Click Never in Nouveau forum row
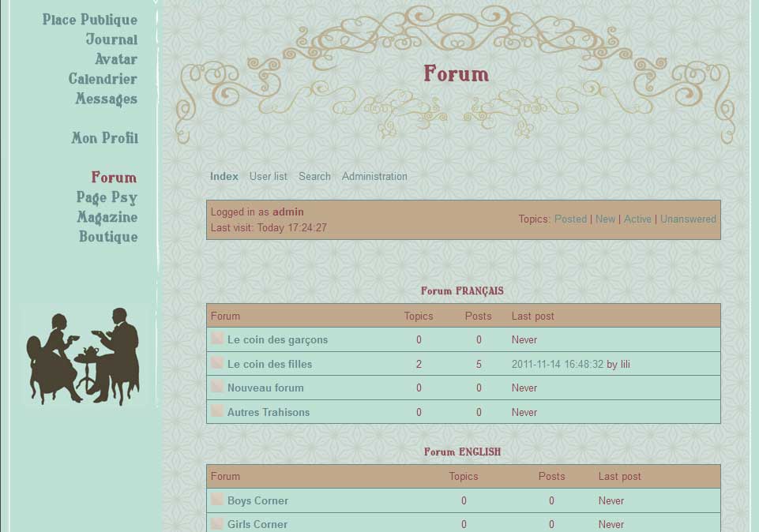The height and width of the screenshot is (532, 759). pos(524,388)
